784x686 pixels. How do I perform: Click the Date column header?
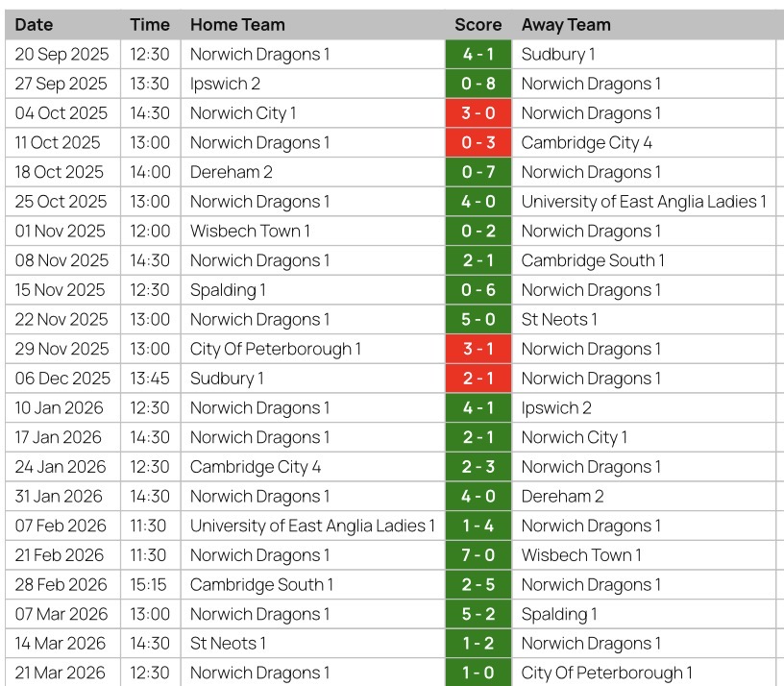35,25
